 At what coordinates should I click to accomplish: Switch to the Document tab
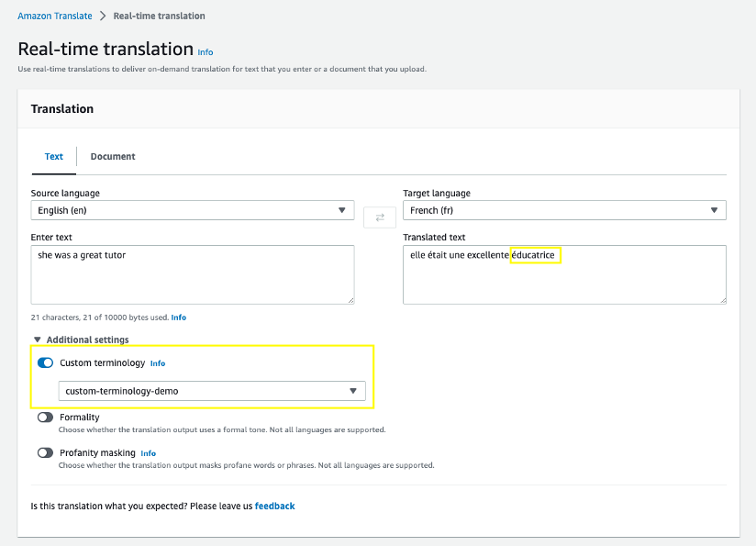pyautogui.click(x=113, y=157)
